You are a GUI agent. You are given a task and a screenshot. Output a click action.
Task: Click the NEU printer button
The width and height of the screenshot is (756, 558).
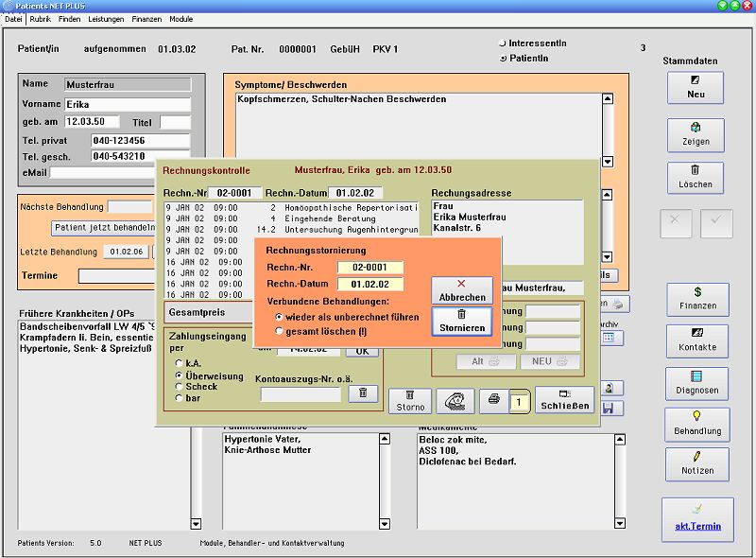(x=550, y=361)
